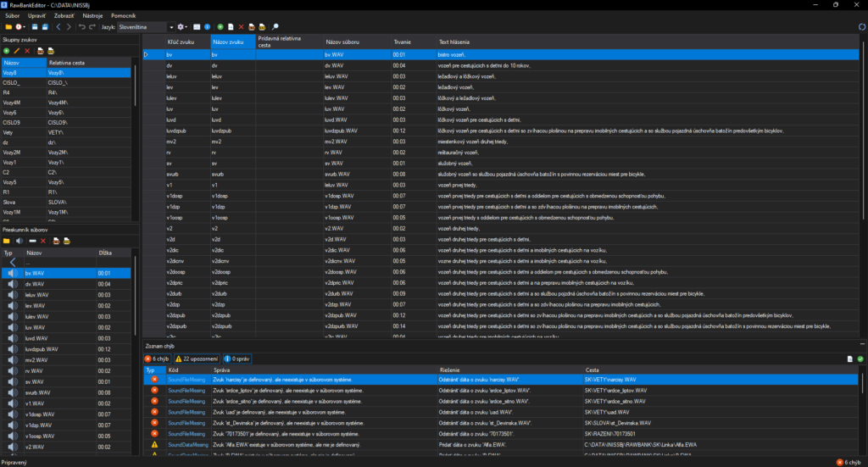Collapse the Zoznam chýb panel
The image size is (868, 467).
[862, 344]
